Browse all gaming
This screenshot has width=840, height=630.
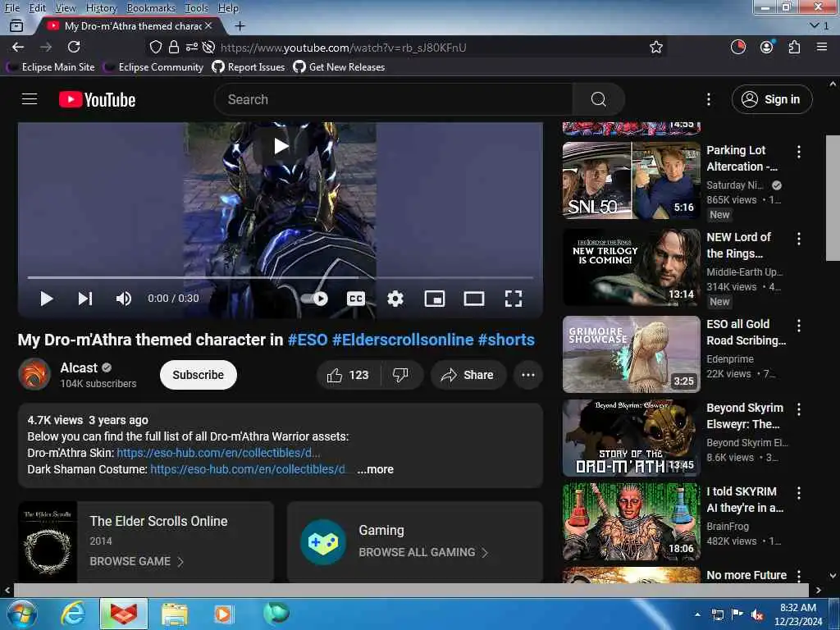423,552
